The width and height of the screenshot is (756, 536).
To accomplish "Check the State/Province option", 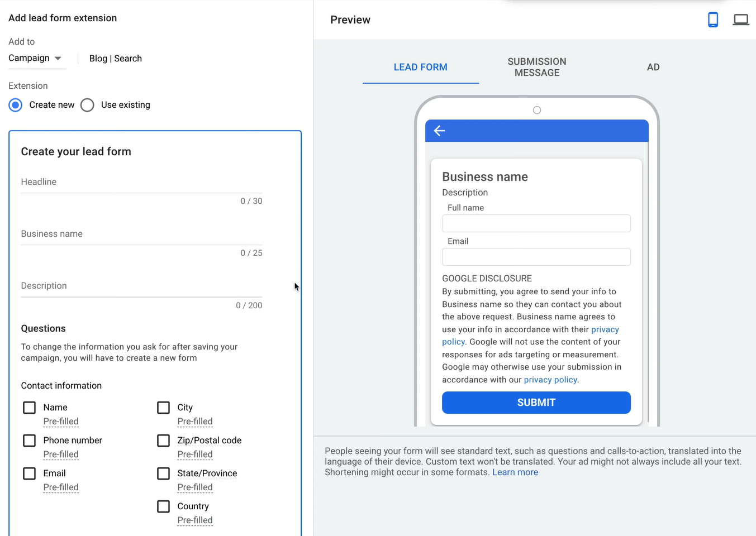I will 163,473.
